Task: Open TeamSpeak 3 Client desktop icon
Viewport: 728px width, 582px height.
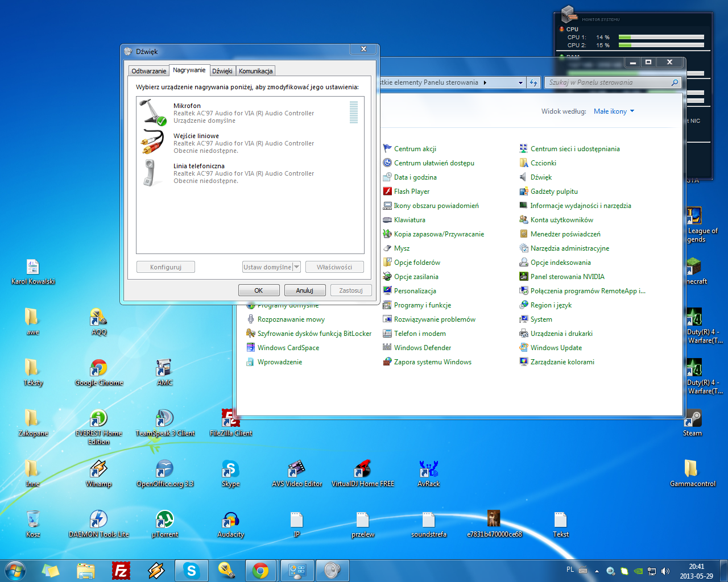Action: pos(165,423)
